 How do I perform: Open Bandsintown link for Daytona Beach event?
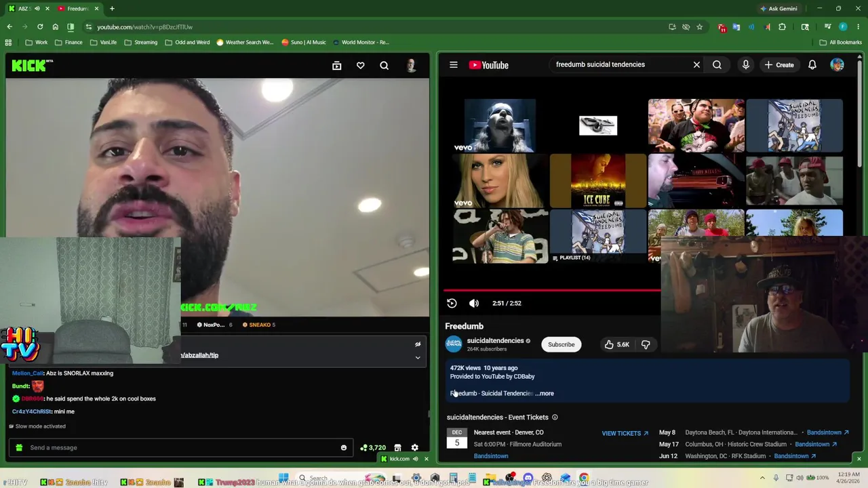point(827,432)
